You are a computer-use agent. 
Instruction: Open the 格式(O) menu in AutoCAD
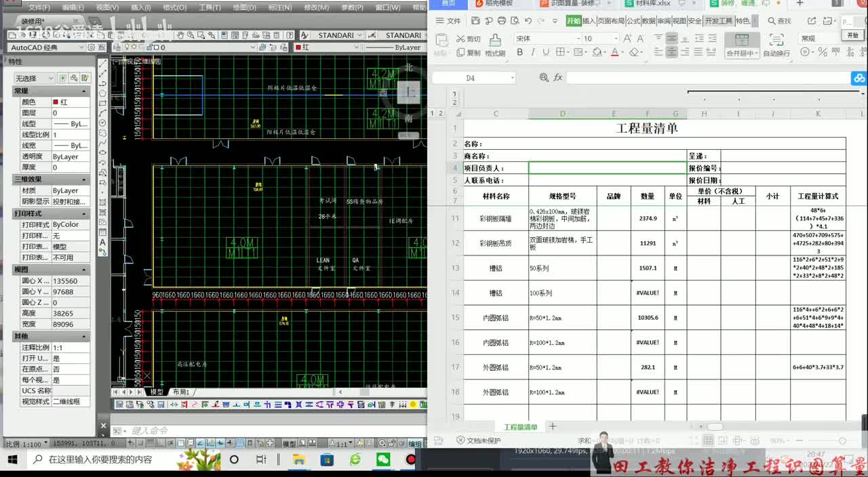(174, 7)
